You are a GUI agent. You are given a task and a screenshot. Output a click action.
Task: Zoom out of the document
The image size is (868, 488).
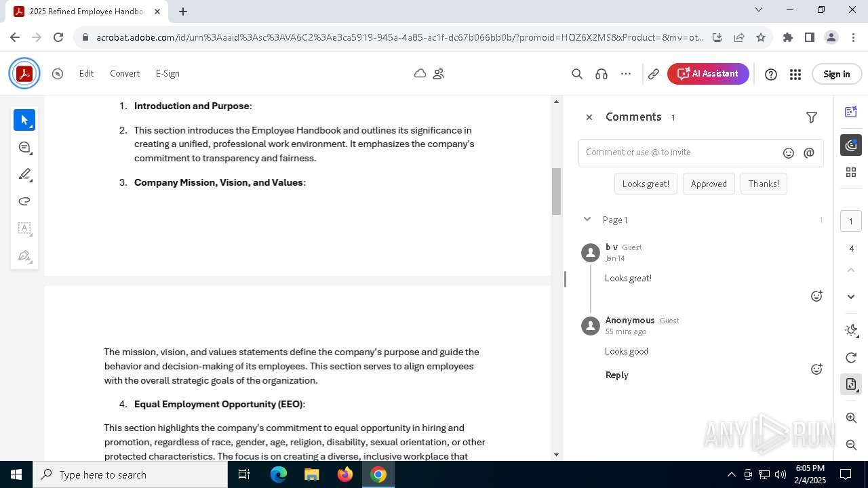click(x=852, y=445)
